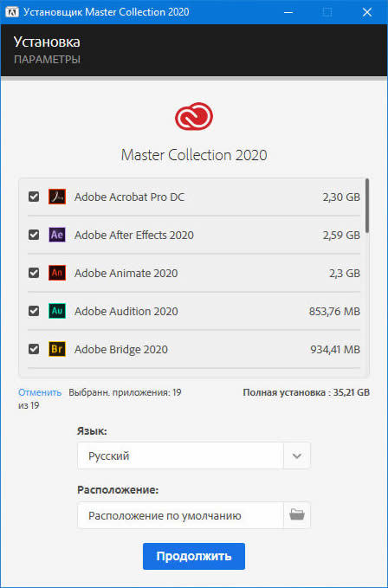Click the After Effects Ae icon
Viewport: 388px width, 588px height.
[x=57, y=235]
